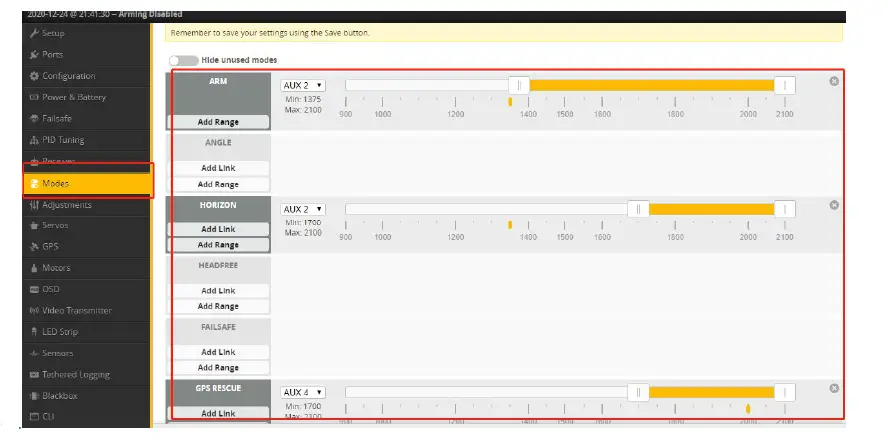888x440 pixels.
Task: Click the GPS RESCUE upper slider handle
Action: [x=784, y=392]
